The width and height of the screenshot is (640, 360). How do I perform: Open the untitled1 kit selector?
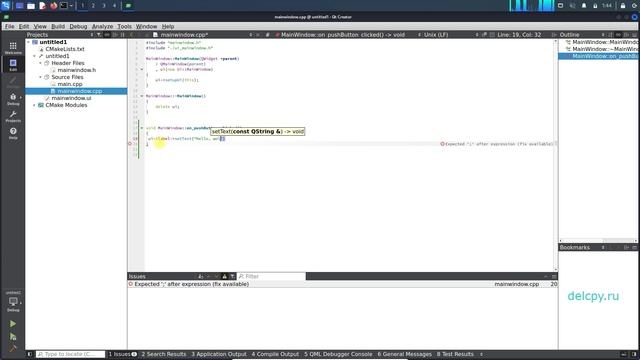tap(13, 302)
